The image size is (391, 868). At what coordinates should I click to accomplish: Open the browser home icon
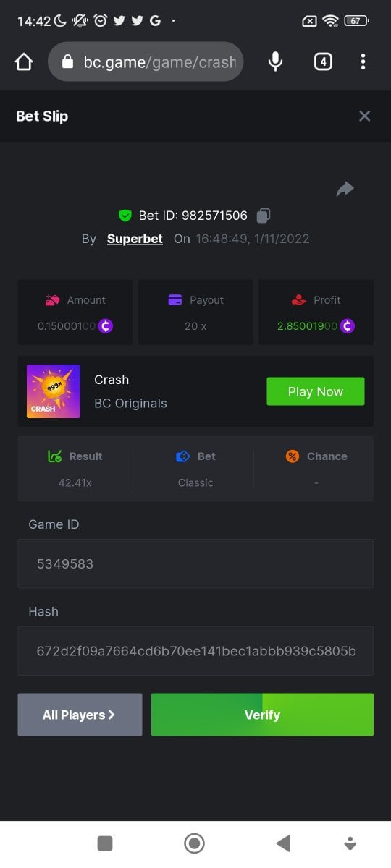(24, 62)
